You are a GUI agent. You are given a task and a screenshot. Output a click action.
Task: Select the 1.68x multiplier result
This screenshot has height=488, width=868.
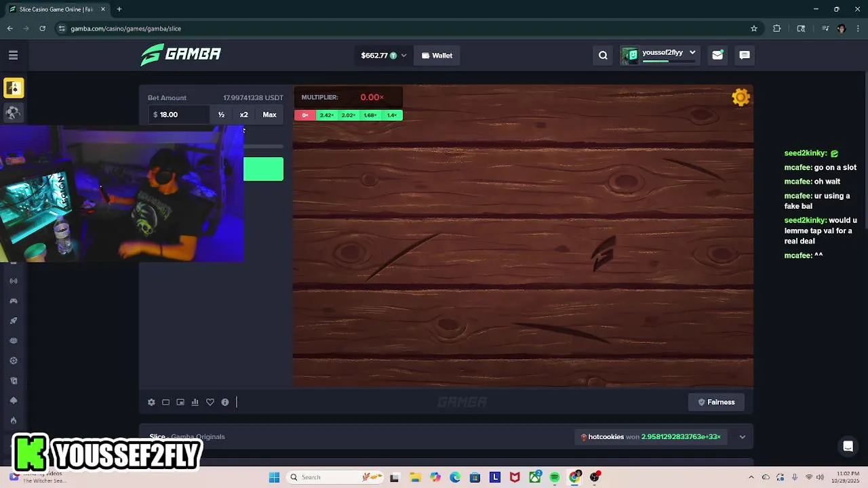point(370,115)
